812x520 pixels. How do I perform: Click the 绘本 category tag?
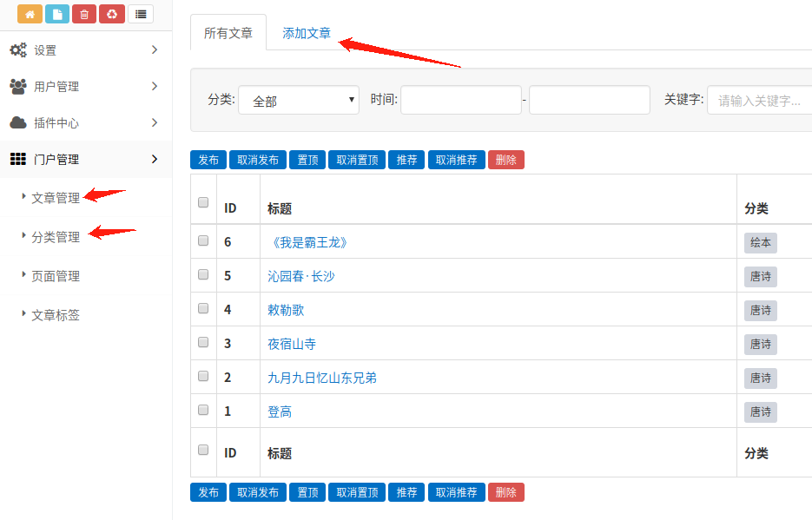(761, 243)
